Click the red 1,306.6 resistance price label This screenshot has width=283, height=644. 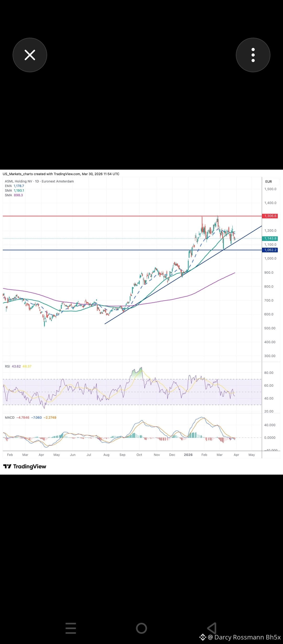pyautogui.click(x=270, y=216)
